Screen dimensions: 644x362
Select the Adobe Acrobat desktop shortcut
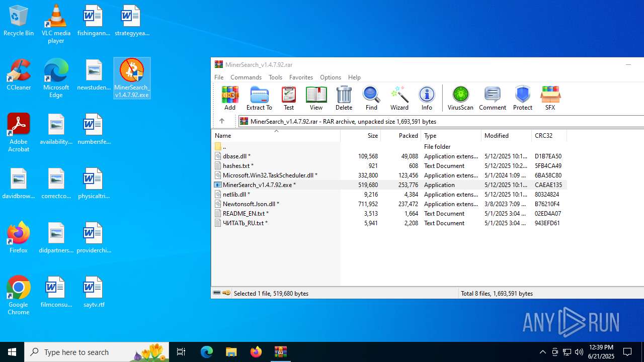tap(19, 133)
